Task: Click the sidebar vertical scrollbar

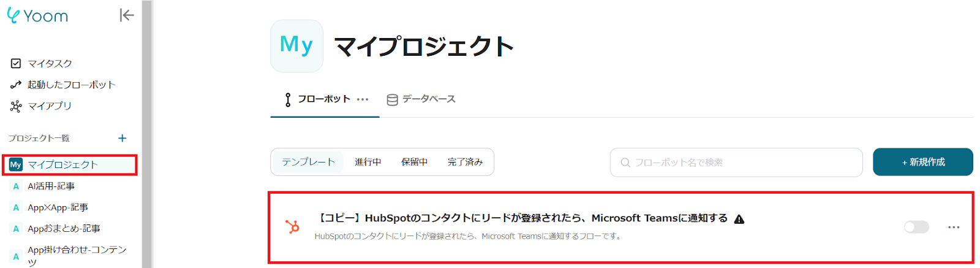Action: coord(146,134)
